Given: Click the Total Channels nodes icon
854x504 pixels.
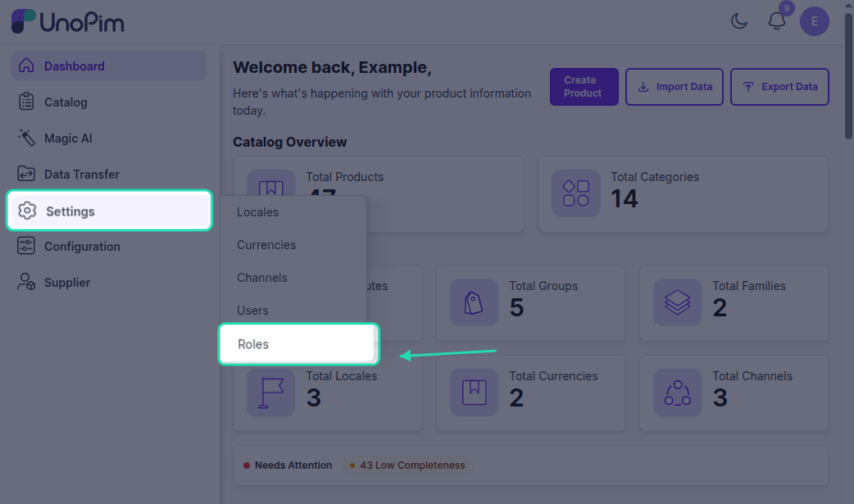Looking at the screenshot, I should [678, 393].
